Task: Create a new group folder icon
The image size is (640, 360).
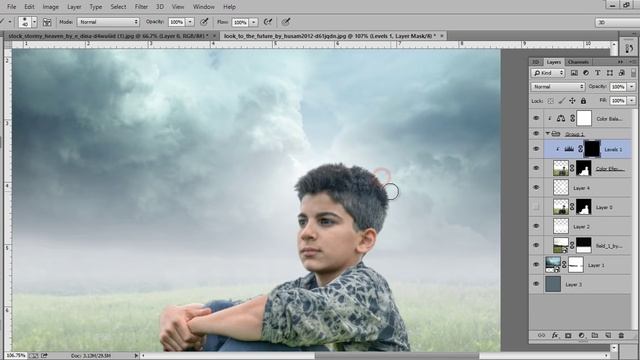Action: pos(595,335)
